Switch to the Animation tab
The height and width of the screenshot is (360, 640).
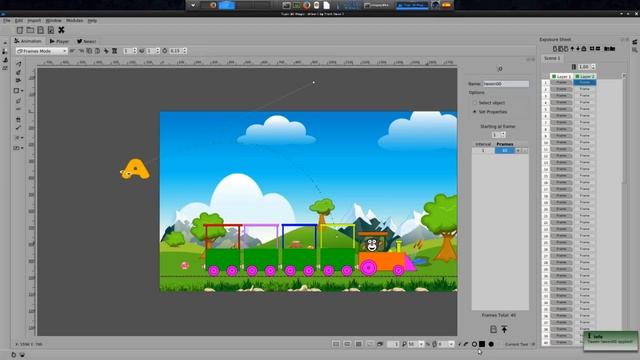28,41
